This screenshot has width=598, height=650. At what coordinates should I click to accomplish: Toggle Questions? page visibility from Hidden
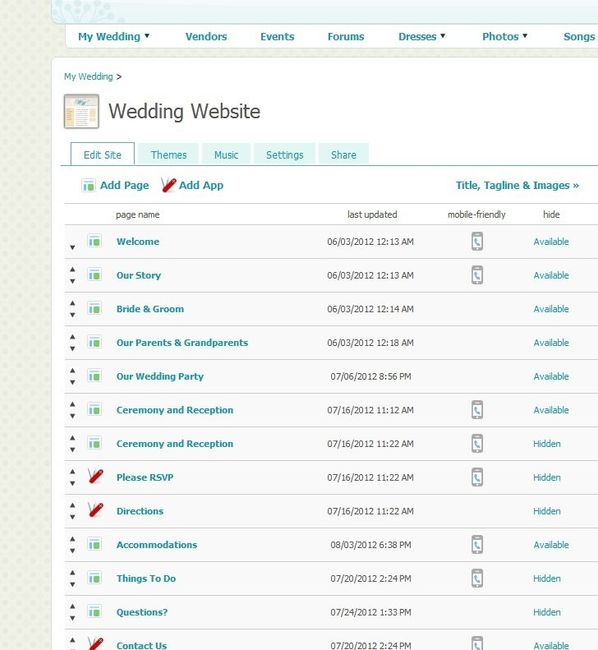[547, 612]
